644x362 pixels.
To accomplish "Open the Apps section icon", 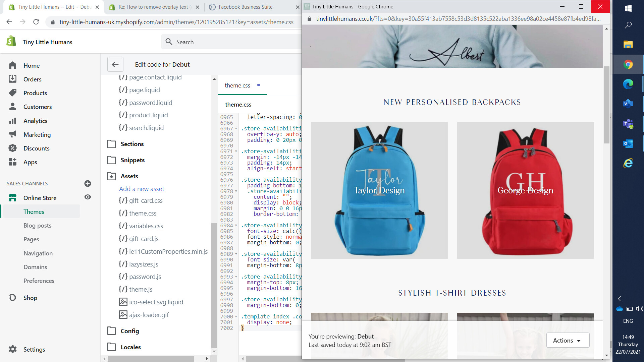I will pyautogui.click(x=12, y=162).
